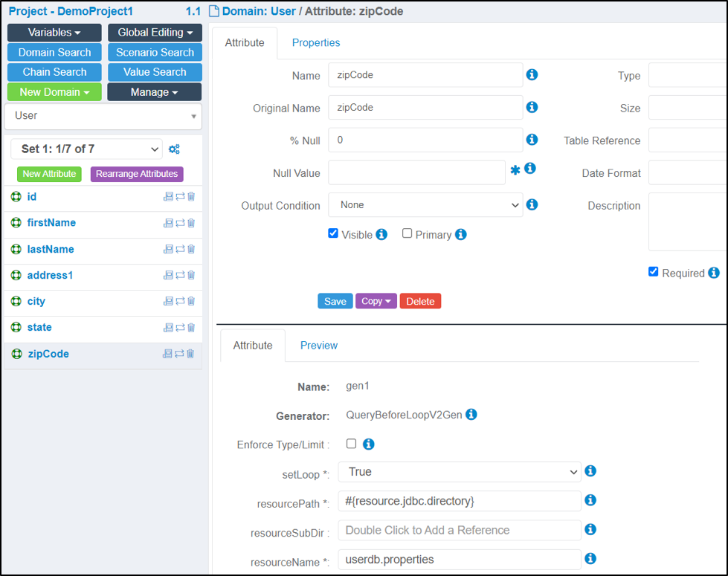This screenshot has width=728, height=576.
Task: Show info icon next to Required
Action: (x=714, y=273)
